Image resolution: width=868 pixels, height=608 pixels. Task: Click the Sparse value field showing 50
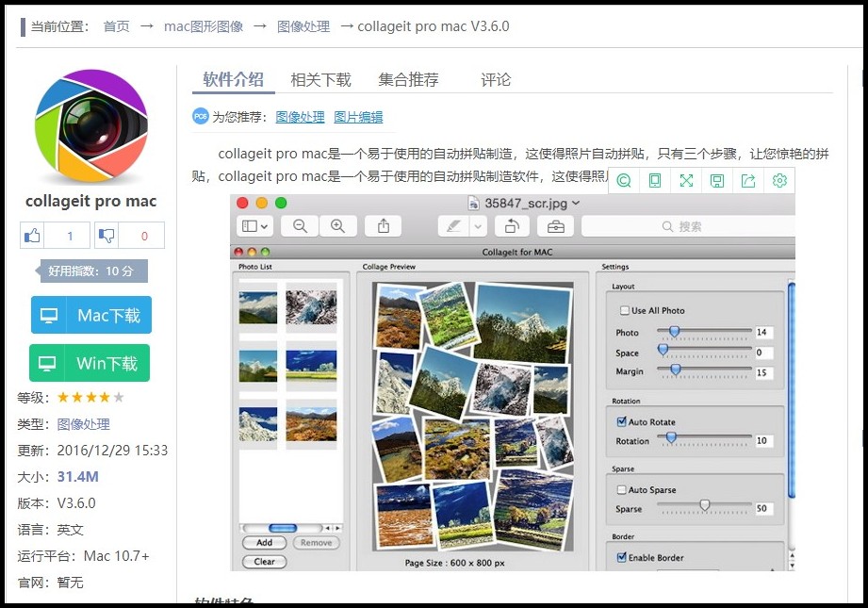point(764,508)
